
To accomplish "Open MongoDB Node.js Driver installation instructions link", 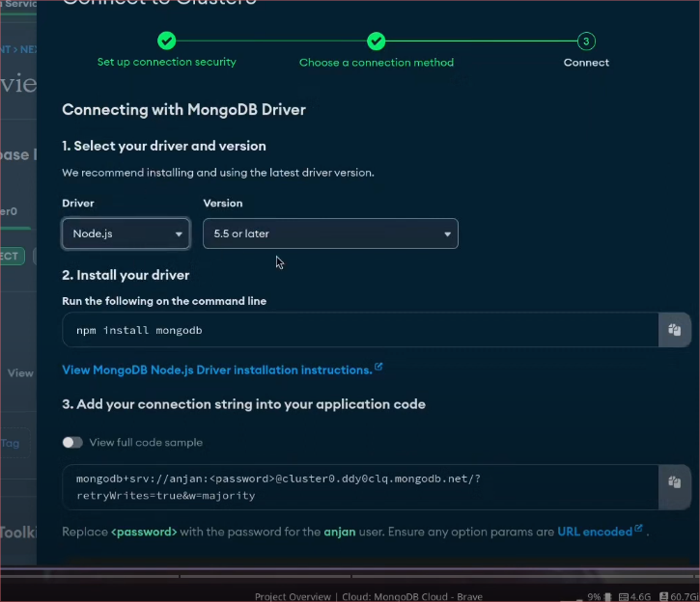I will 217,369.
